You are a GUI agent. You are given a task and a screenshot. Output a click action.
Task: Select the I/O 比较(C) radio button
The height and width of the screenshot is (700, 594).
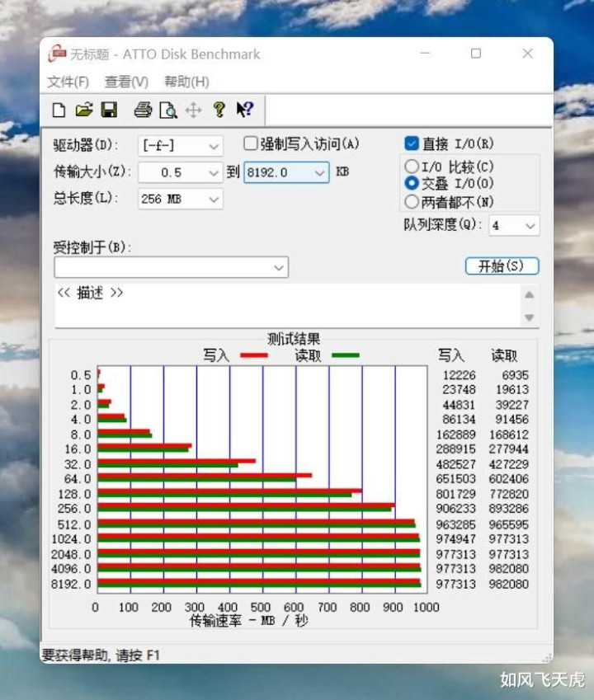pyautogui.click(x=412, y=167)
